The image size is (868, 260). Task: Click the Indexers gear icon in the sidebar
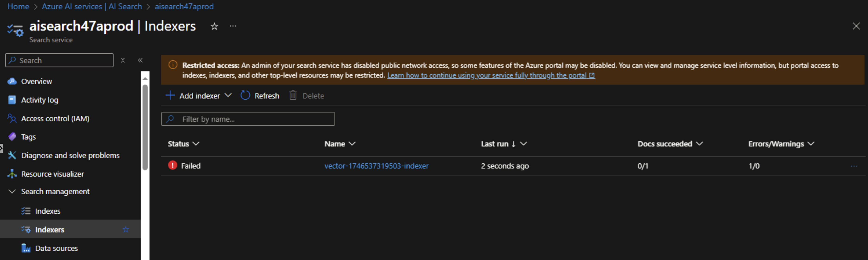[x=26, y=230]
